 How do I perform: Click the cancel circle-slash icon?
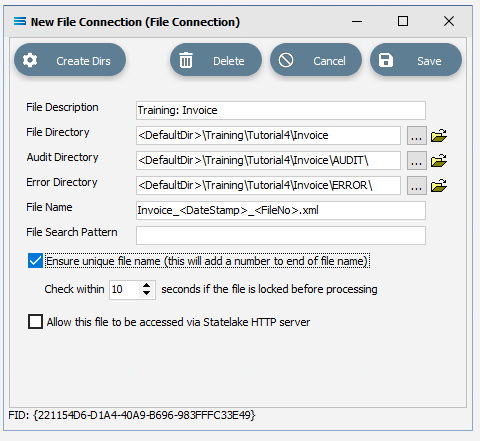pyautogui.click(x=286, y=60)
